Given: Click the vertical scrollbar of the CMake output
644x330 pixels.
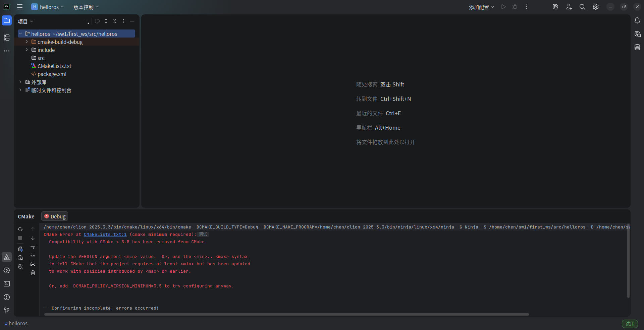Looking at the screenshot, I should (628, 261).
